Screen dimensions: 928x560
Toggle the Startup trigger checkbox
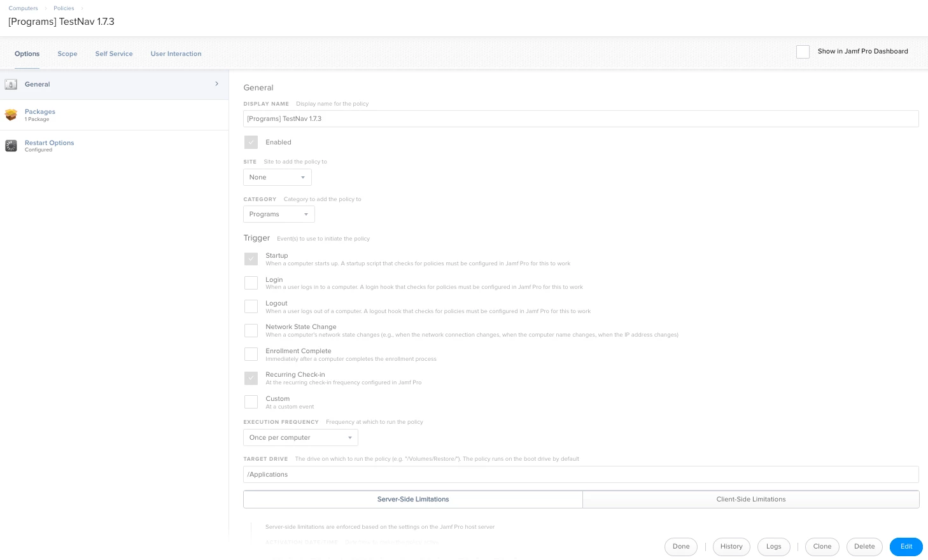[x=251, y=259]
